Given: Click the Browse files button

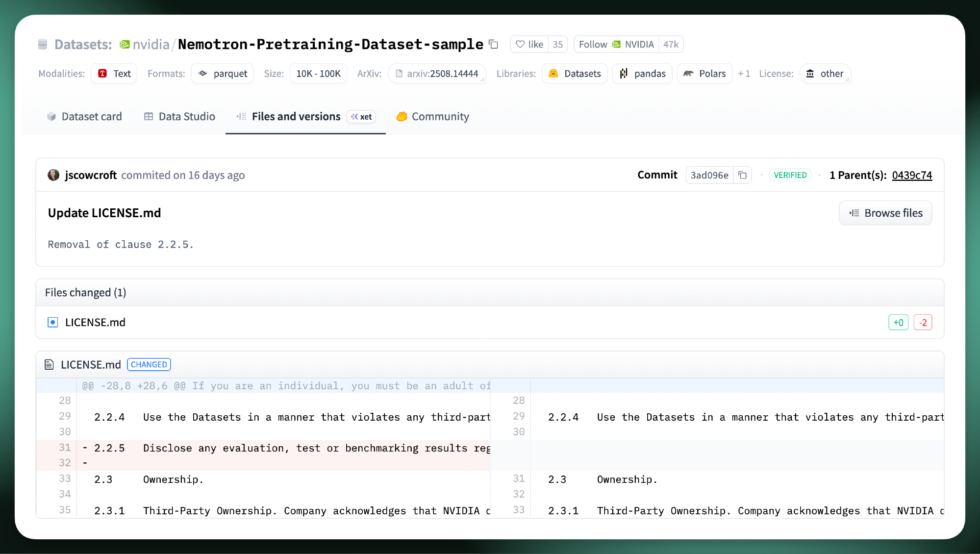Looking at the screenshot, I should [885, 213].
